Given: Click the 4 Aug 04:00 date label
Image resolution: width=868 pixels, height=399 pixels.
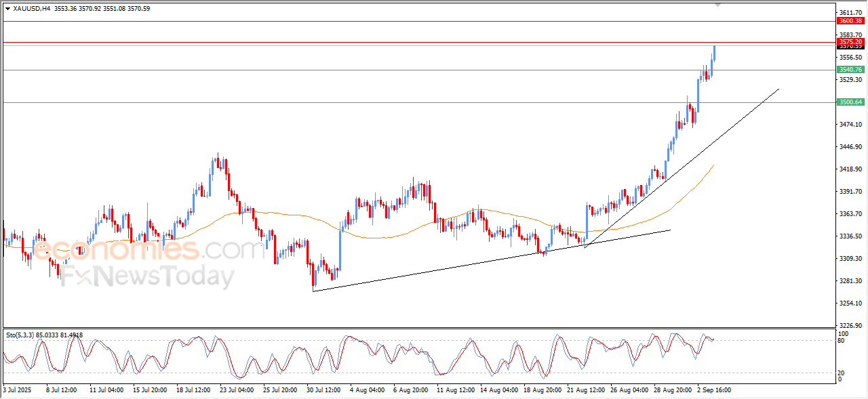Looking at the screenshot, I should coord(367,390).
